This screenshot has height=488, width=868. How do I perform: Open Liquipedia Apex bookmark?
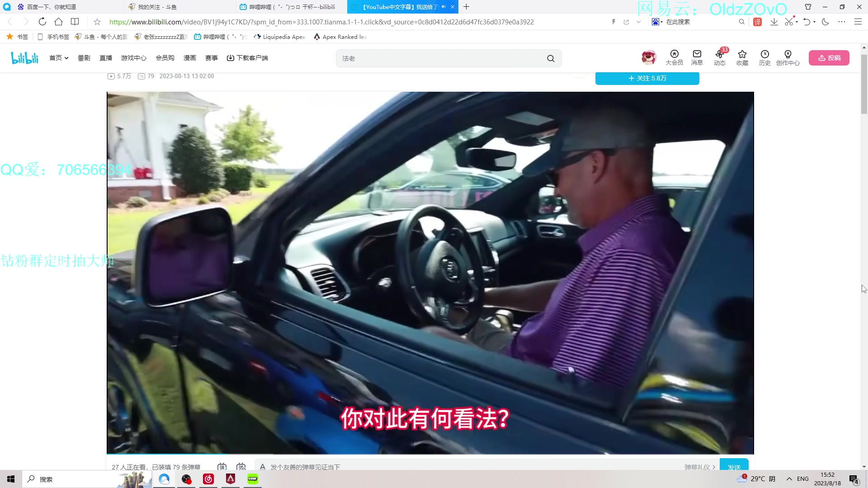pyautogui.click(x=279, y=37)
